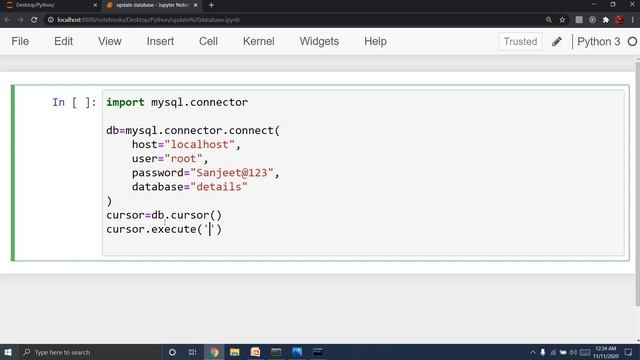Image resolution: width=640 pixels, height=360 pixels.
Task: Click the In [ ] cell prompt
Action: pyautogui.click(x=74, y=102)
